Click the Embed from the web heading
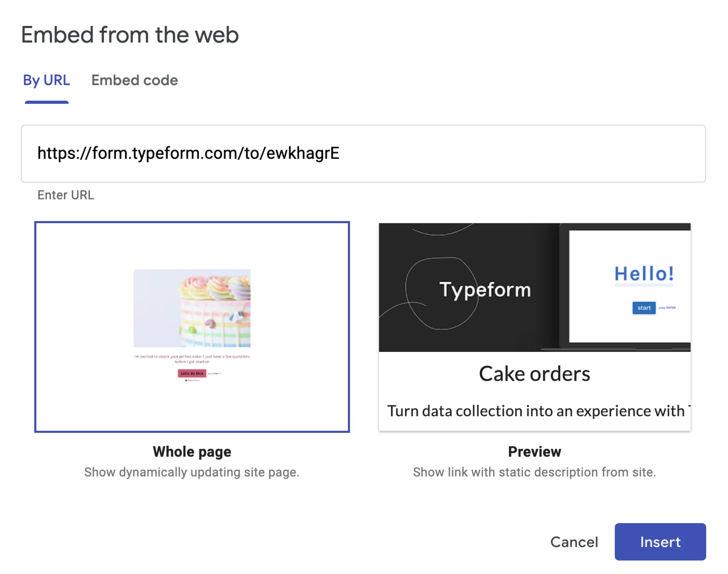 (x=130, y=35)
